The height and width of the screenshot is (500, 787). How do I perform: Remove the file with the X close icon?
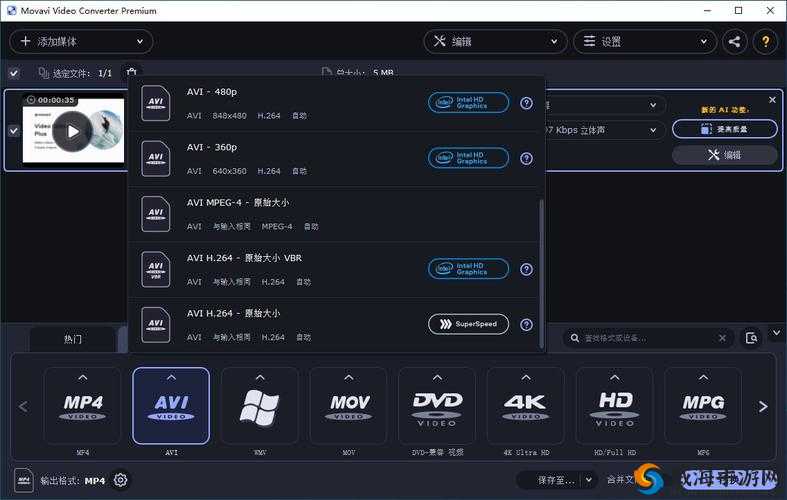772,100
